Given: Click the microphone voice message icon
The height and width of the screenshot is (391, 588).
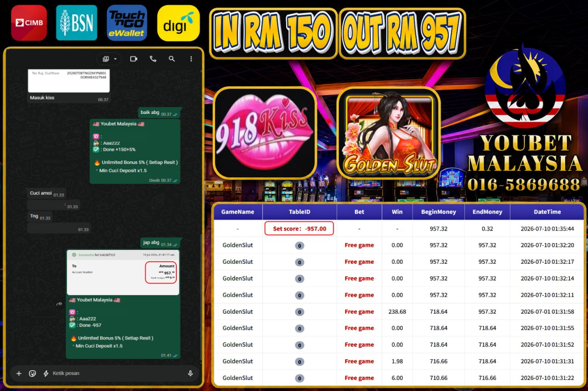Looking at the screenshot, I should point(190,373).
